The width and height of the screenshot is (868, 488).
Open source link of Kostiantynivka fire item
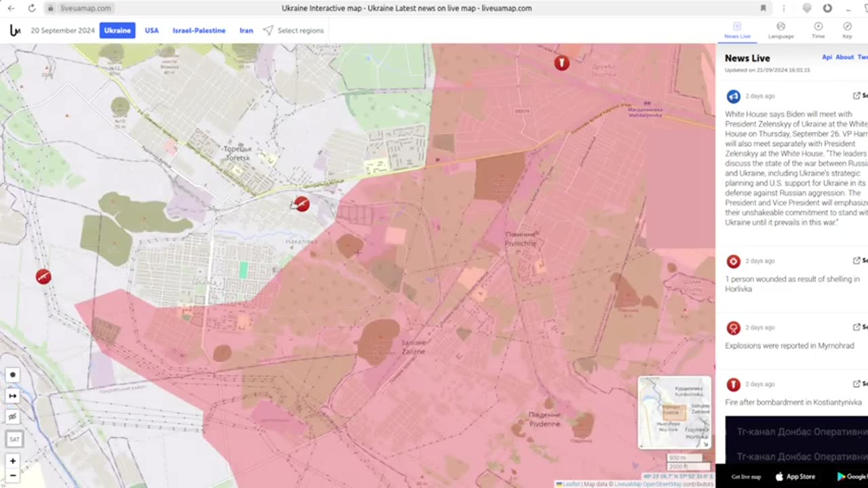[860, 384]
